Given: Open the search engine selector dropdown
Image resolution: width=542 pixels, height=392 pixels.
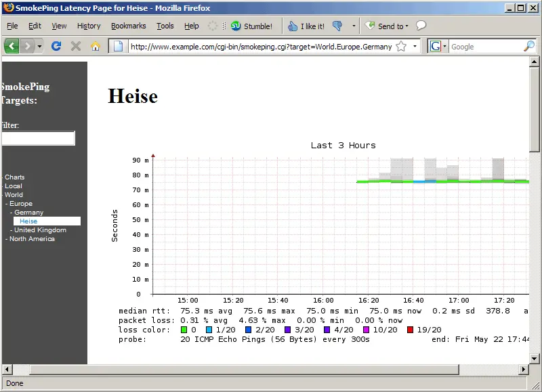Looking at the screenshot, I should coord(445,46).
